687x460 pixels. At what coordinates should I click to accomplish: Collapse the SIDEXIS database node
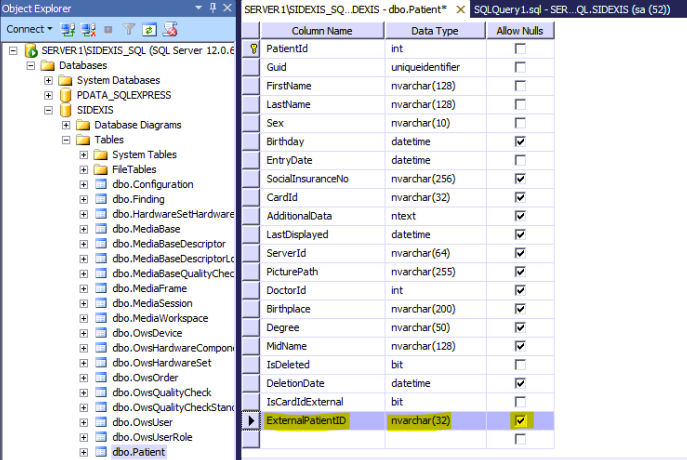(48, 110)
